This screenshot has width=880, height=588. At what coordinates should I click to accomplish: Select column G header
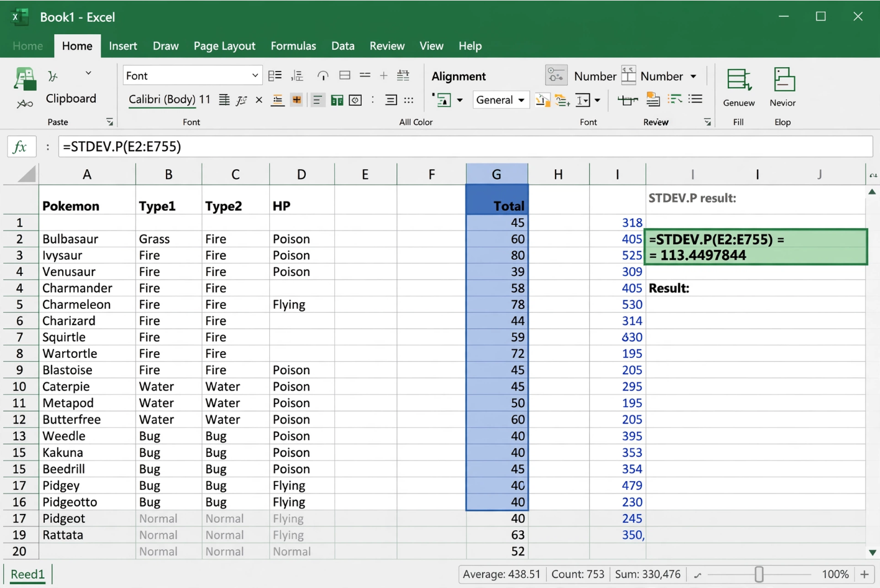coord(497,174)
